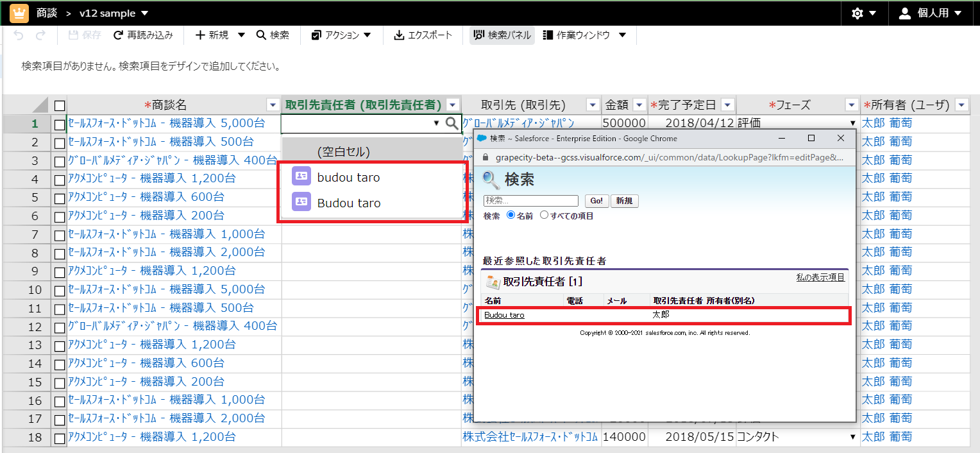
Task: Choose capitalized Budou taro from the dropdown list
Action: coord(372,203)
